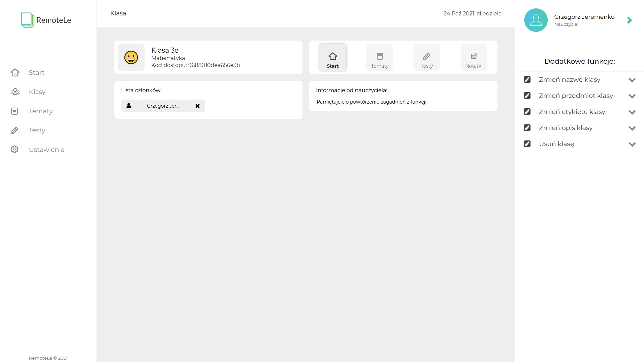
Task: Click the Klasy group icon in sidebar
Action: [x=15, y=92]
